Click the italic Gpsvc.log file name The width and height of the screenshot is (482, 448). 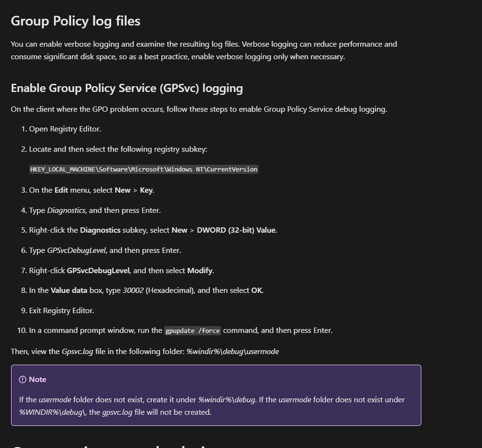coord(78,352)
